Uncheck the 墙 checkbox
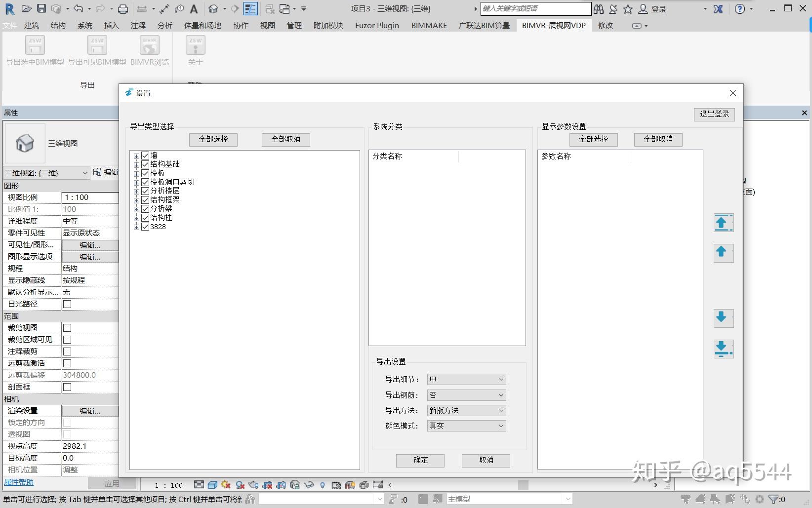The width and height of the screenshot is (812, 508). point(145,156)
